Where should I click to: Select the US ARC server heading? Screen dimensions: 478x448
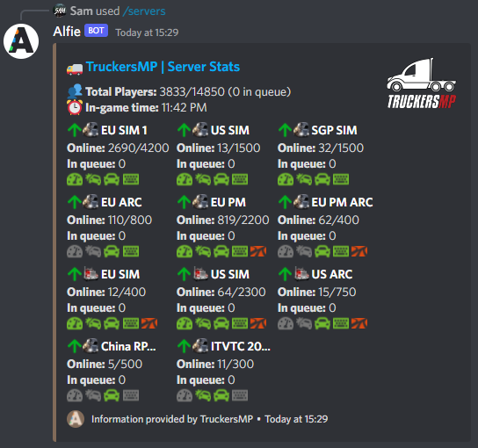coord(331,274)
